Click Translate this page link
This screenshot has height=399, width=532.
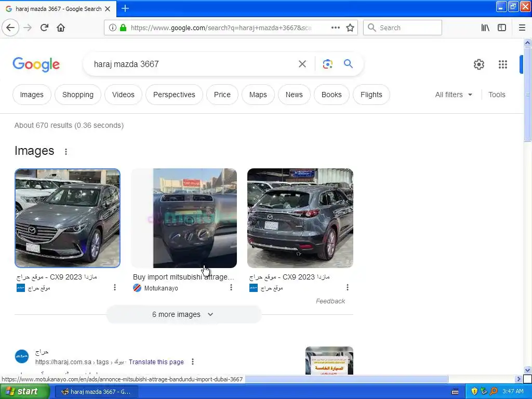[156, 362]
